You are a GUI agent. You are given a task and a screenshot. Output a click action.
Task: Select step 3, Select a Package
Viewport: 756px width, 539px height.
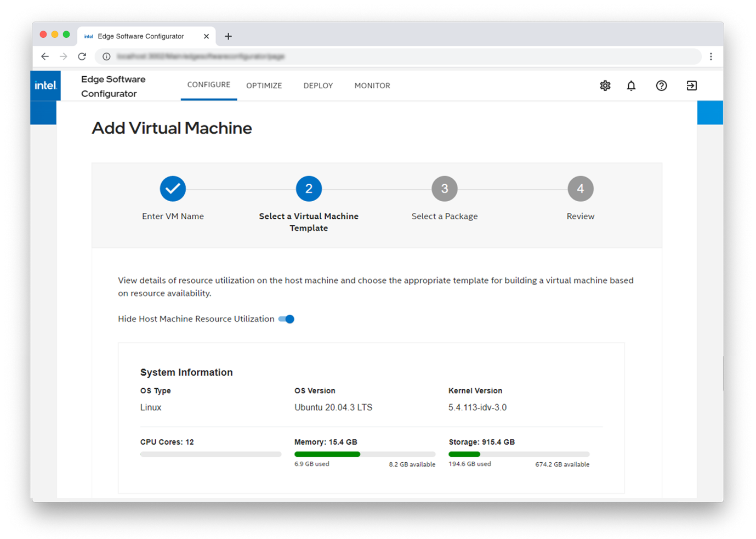point(445,188)
